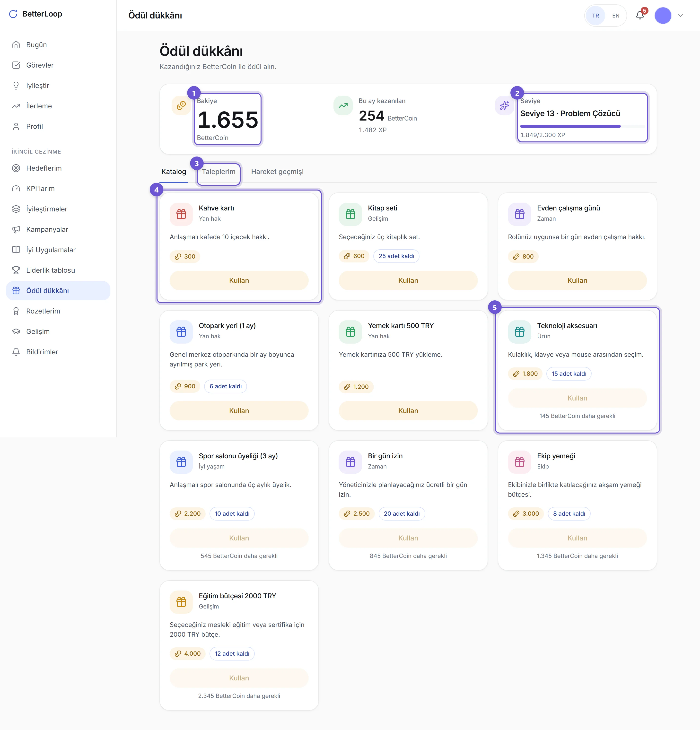This screenshot has height=730, width=700.
Task: Click the Gelişim graduation cap icon
Action: tap(16, 331)
